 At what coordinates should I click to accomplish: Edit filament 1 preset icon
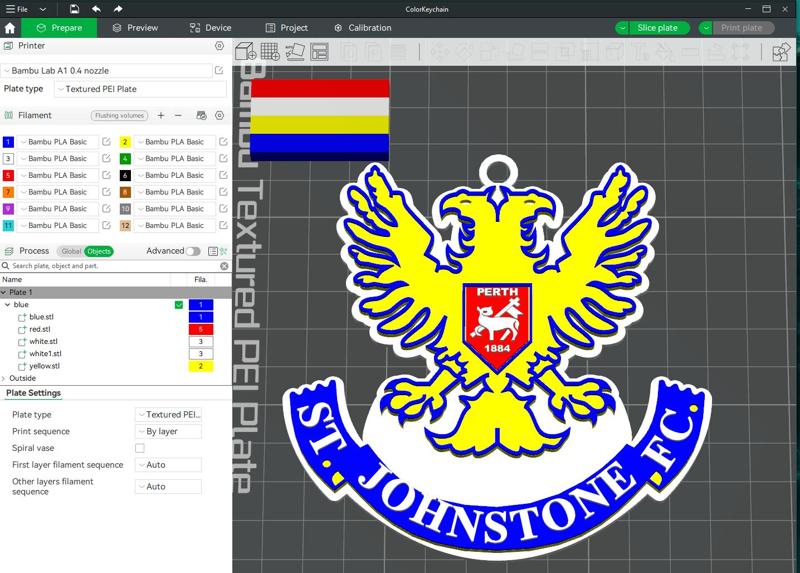(106, 142)
